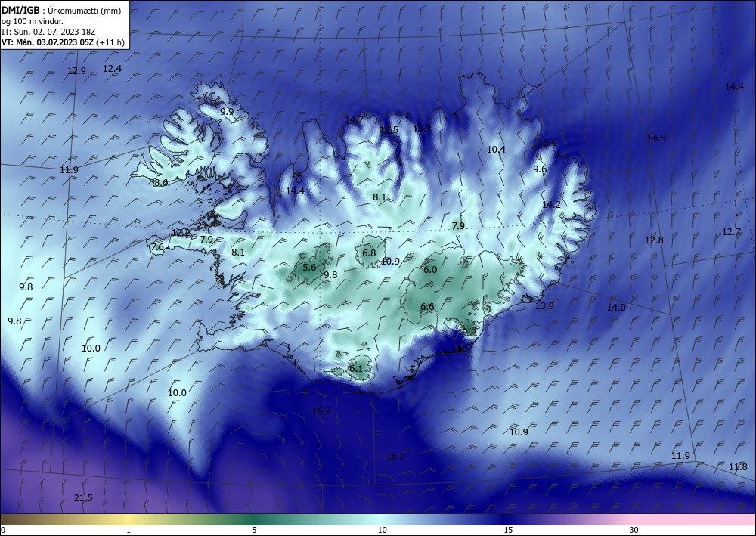Click the 12.7 value label
This screenshot has height=536, width=756.
tap(731, 232)
